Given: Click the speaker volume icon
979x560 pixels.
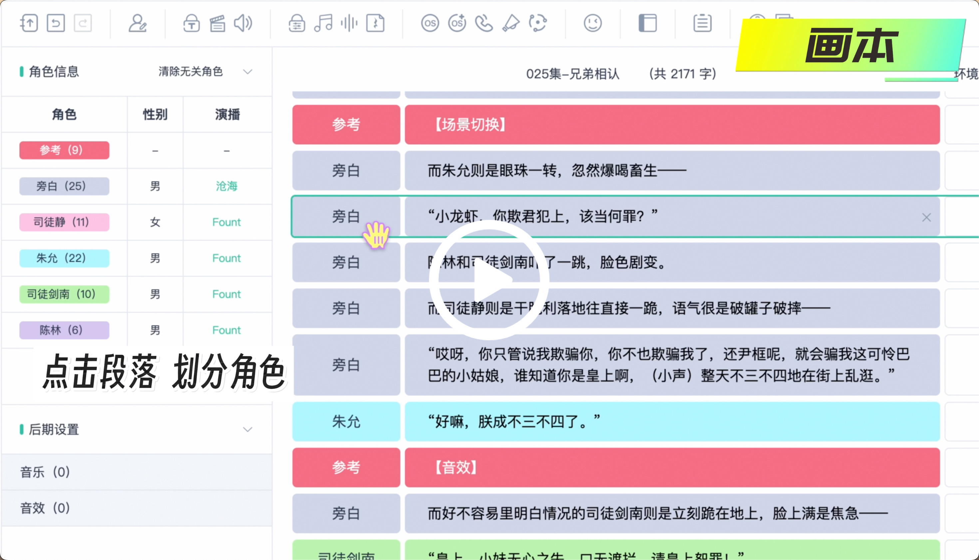Looking at the screenshot, I should click(x=243, y=23).
